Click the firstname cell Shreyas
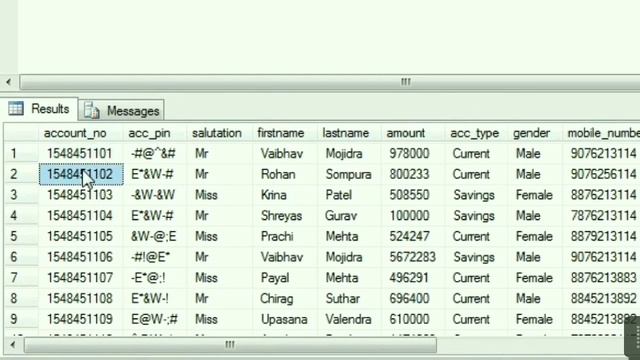Screen dimensions: 640x360 click(x=285, y=216)
